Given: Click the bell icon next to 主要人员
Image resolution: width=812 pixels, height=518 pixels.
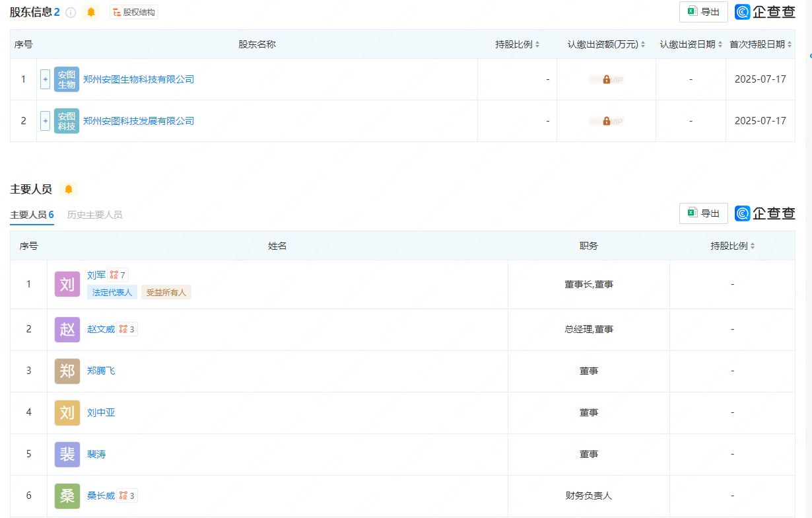Looking at the screenshot, I should 69,189.
